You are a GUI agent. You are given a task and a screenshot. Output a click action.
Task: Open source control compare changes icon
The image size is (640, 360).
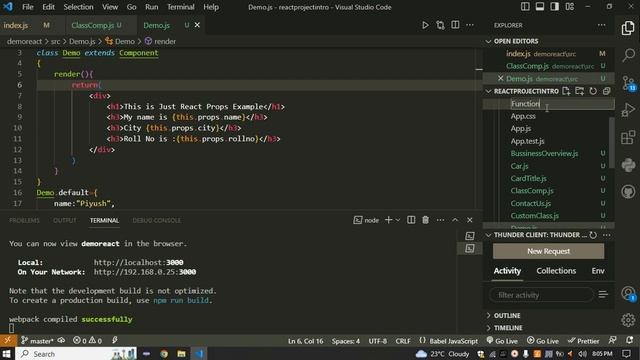tap(440, 25)
